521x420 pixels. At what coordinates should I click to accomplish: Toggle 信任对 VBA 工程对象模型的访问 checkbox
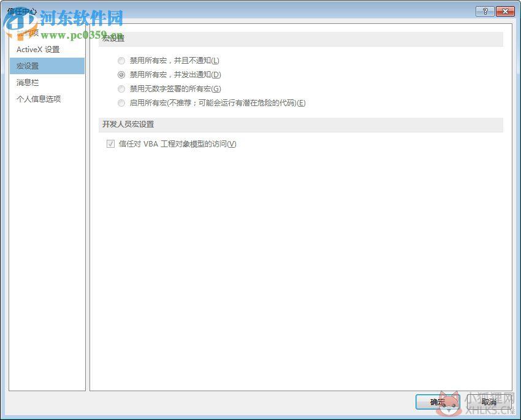click(x=110, y=144)
